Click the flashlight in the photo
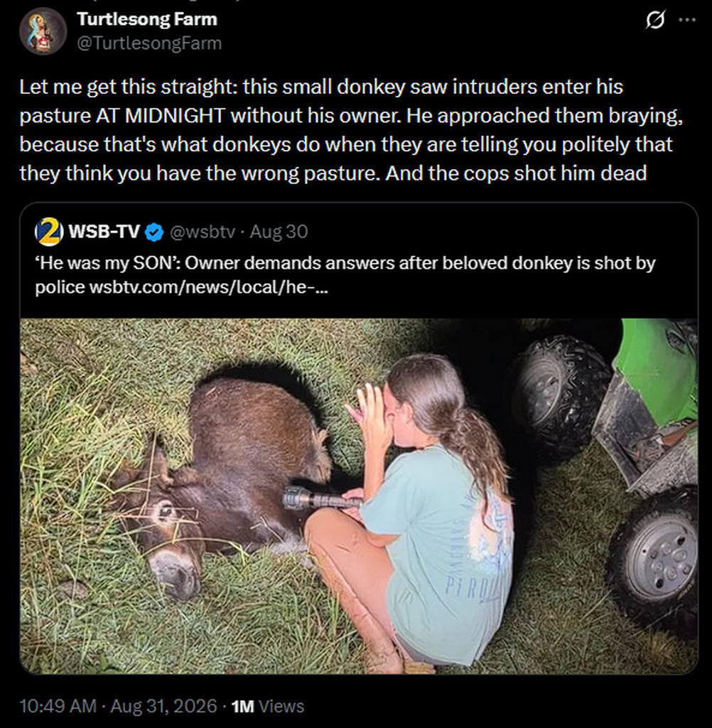The width and height of the screenshot is (712, 728). click(321, 500)
